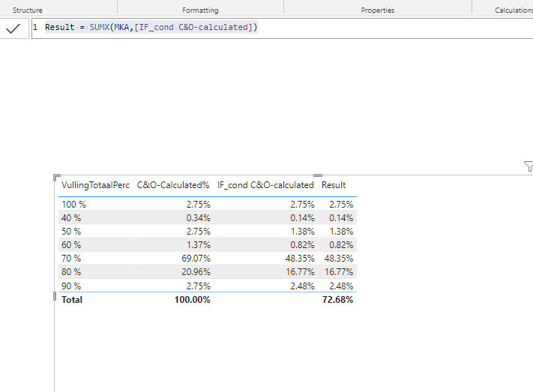Sort by C&O-Calculated% column header
533x392 pixels.
[x=172, y=185]
